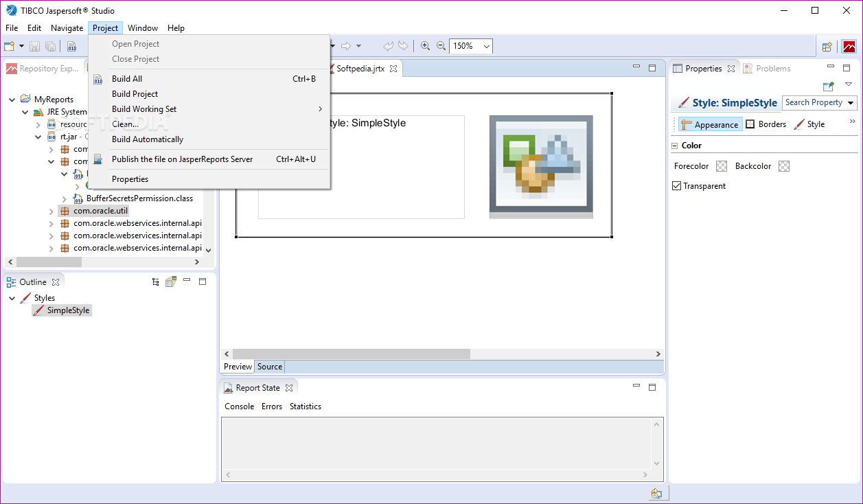Open the File menu
The height and width of the screenshot is (504, 863).
pyautogui.click(x=12, y=28)
